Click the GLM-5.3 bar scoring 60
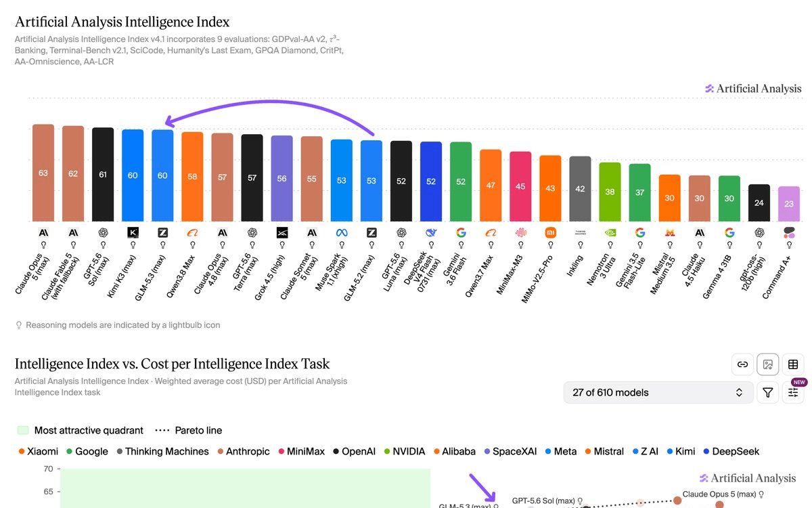This screenshot has width=812, height=508. [x=162, y=175]
